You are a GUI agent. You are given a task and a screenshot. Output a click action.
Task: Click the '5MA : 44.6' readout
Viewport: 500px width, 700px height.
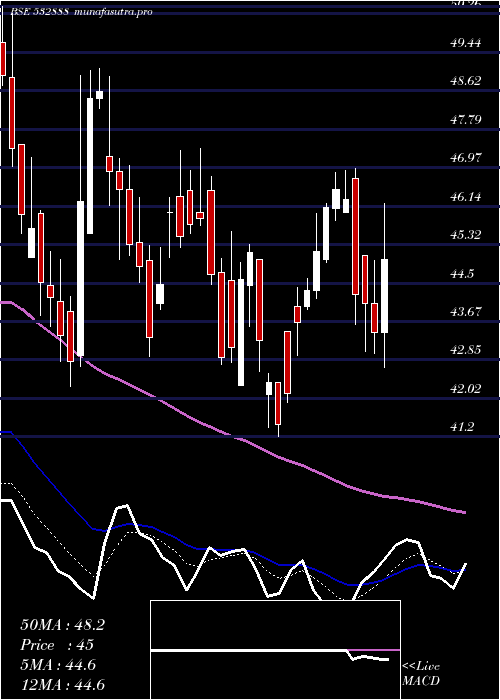[x=58, y=665]
